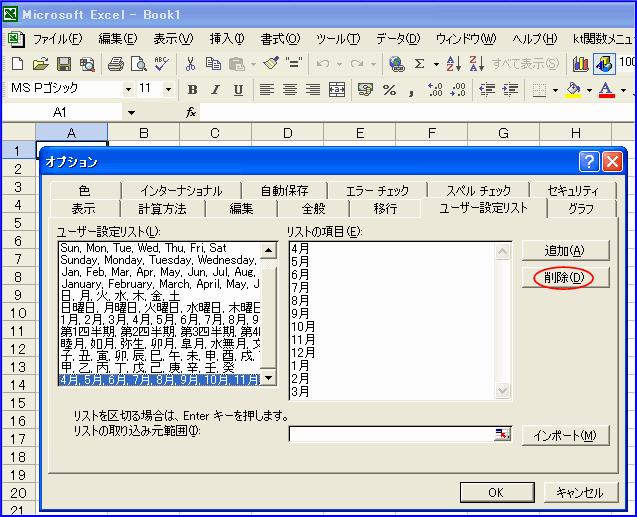This screenshot has height=517, width=637.
Task: Click the Increase Decimal icon
Action: (x=435, y=90)
